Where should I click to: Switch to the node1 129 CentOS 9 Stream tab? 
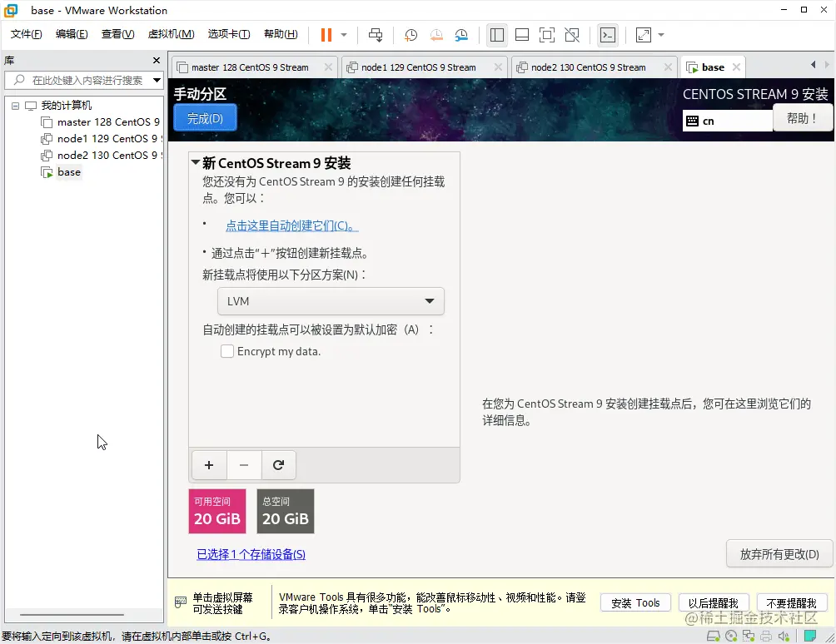pos(419,67)
